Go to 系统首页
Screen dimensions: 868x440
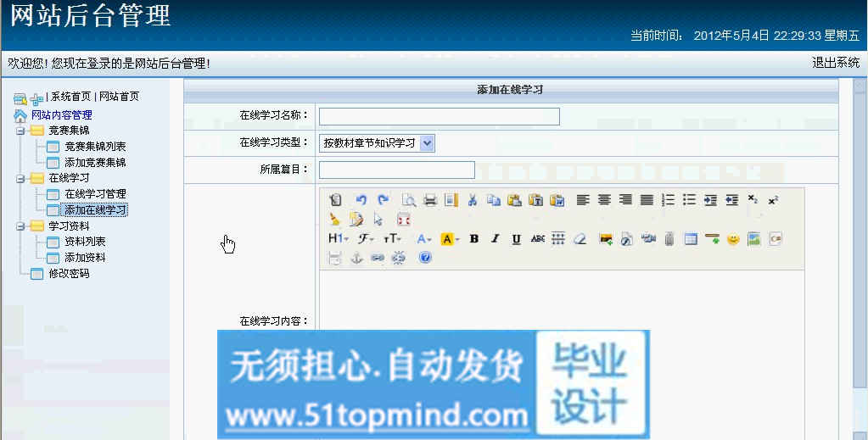click(71, 97)
